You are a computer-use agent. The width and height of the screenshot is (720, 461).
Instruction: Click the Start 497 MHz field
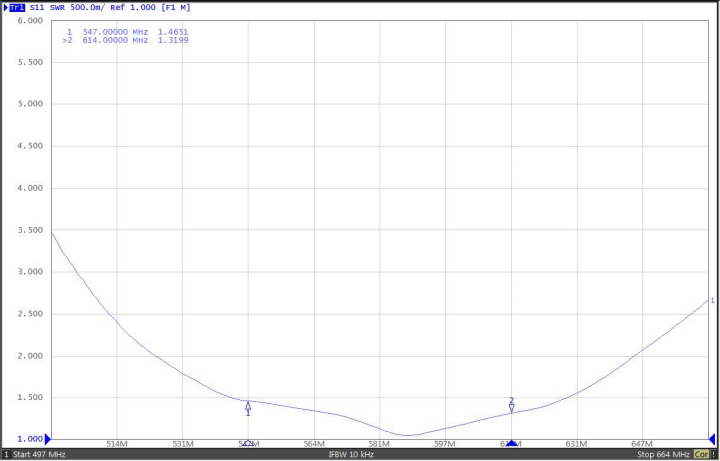click(x=40, y=454)
